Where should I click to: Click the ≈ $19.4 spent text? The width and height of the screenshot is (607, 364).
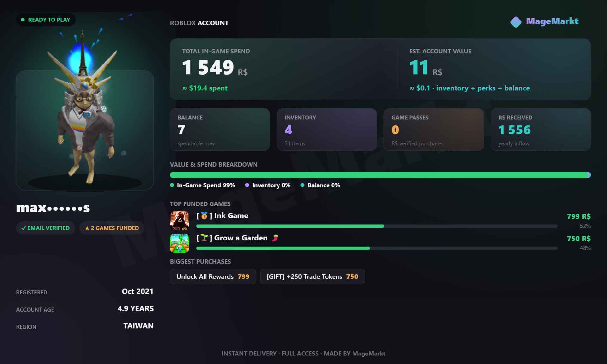tap(205, 88)
